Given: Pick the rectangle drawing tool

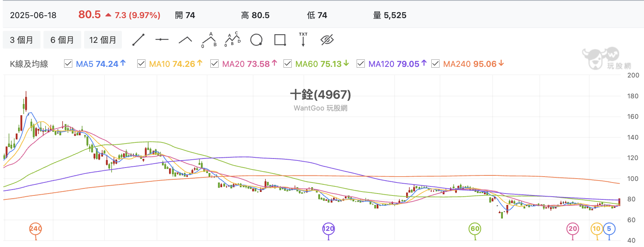Looking at the screenshot, I should coord(280,40).
